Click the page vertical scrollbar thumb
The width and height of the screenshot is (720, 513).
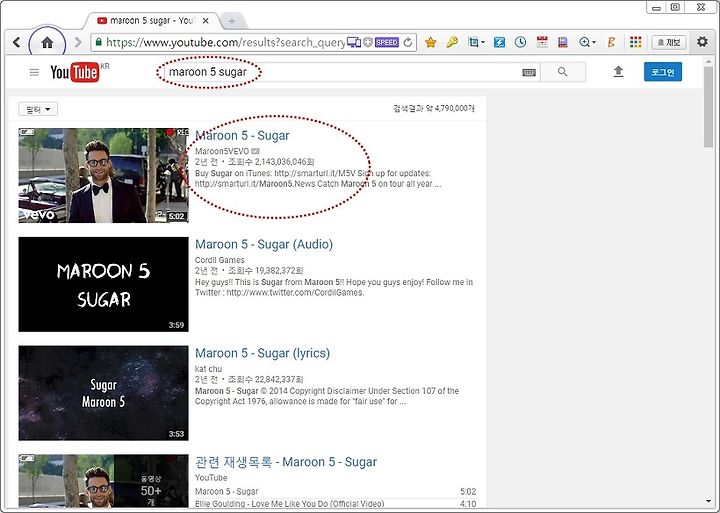709,107
